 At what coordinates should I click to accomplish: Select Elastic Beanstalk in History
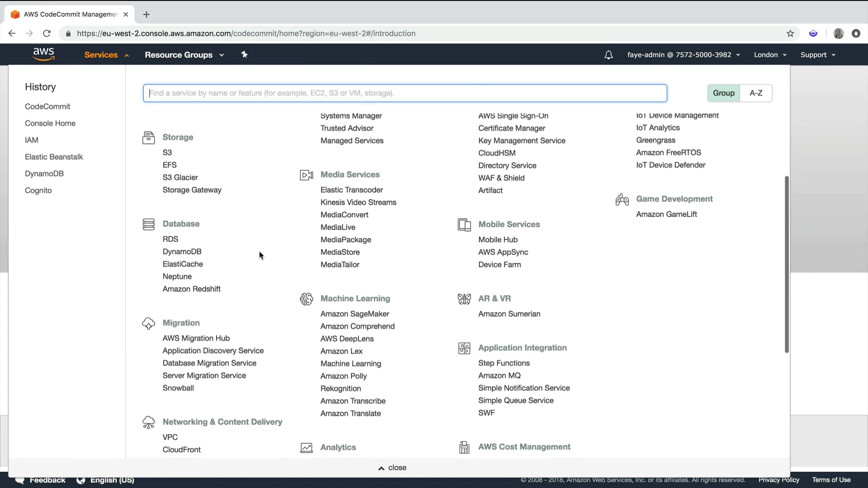[x=54, y=157]
